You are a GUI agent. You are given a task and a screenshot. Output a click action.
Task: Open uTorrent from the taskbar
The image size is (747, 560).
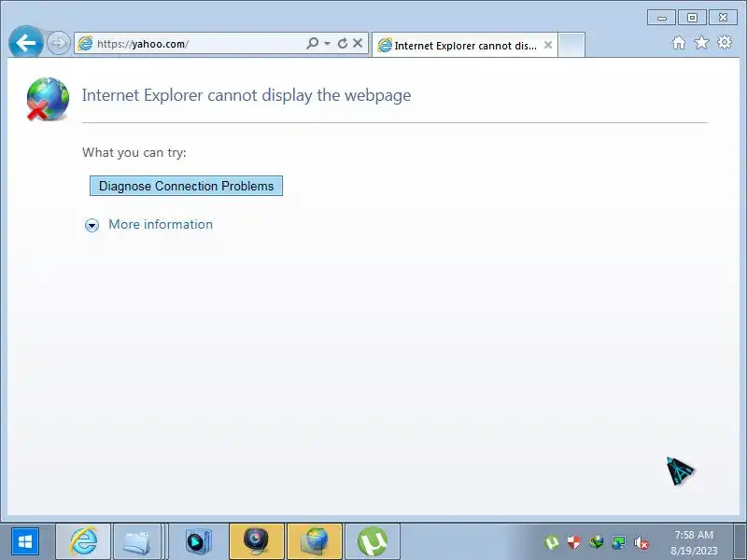[x=372, y=541]
